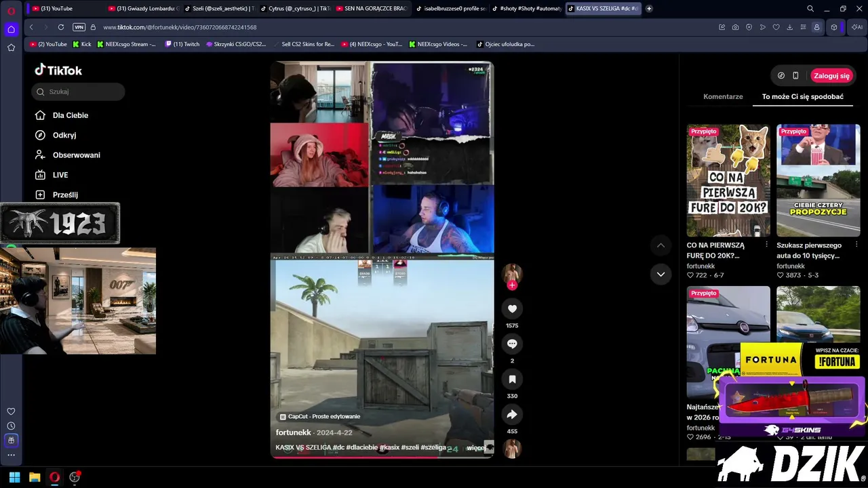Open Windows Start menu
Viewport: 868px width, 488px height.
(14, 477)
